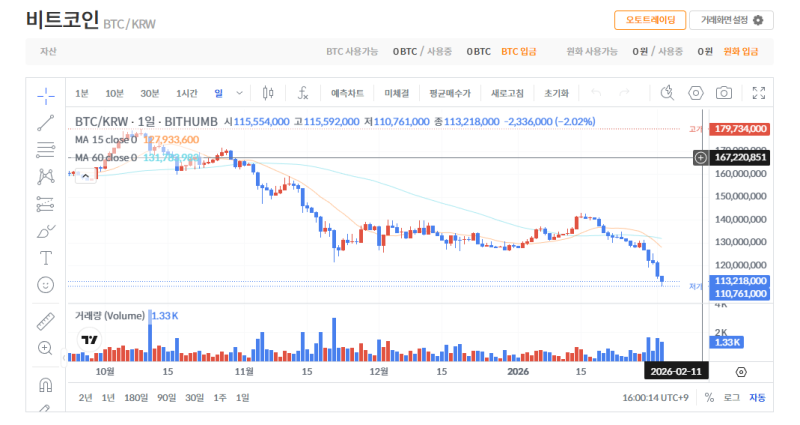Redo the last chart action

624,93
